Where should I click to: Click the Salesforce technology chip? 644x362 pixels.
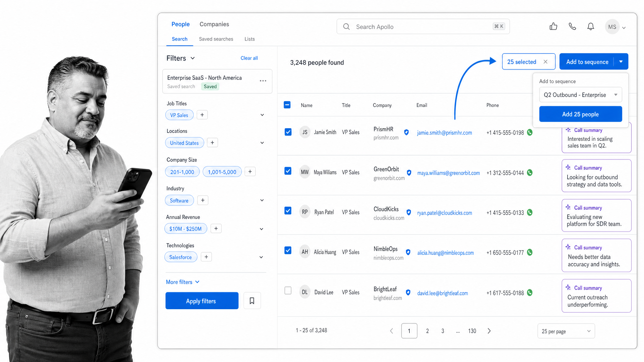[181, 257]
